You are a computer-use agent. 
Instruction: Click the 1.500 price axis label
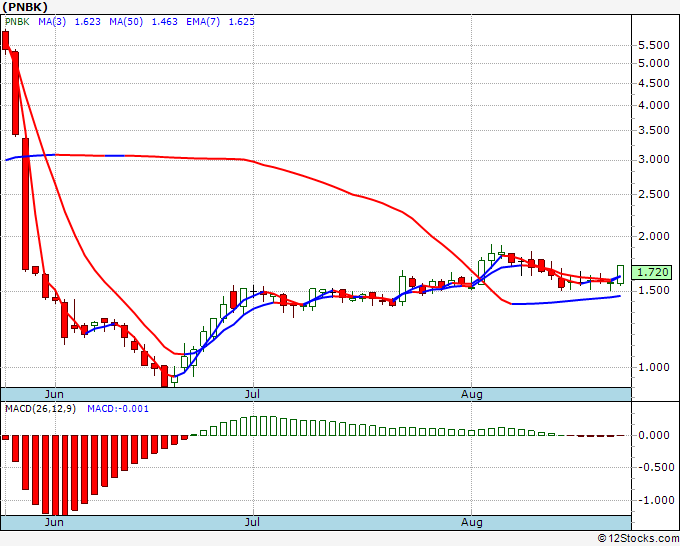tap(654, 291)
